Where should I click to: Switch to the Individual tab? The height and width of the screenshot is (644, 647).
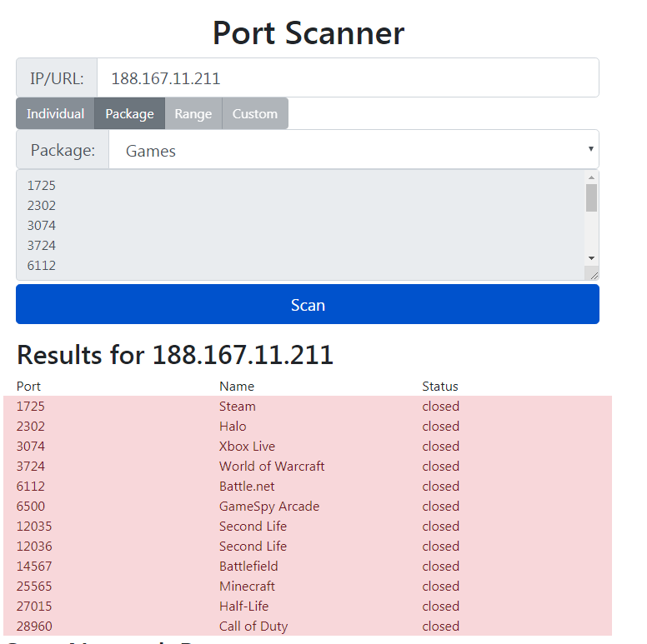click(55, 113)
